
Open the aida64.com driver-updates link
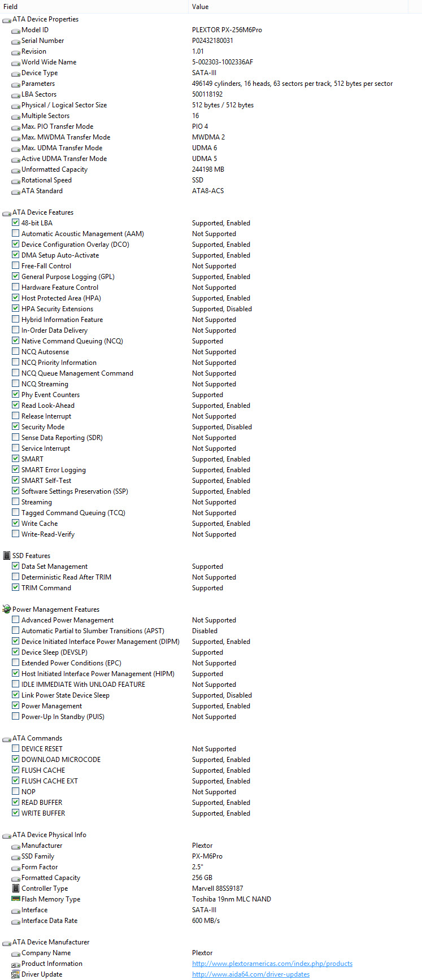pos(251,974)
